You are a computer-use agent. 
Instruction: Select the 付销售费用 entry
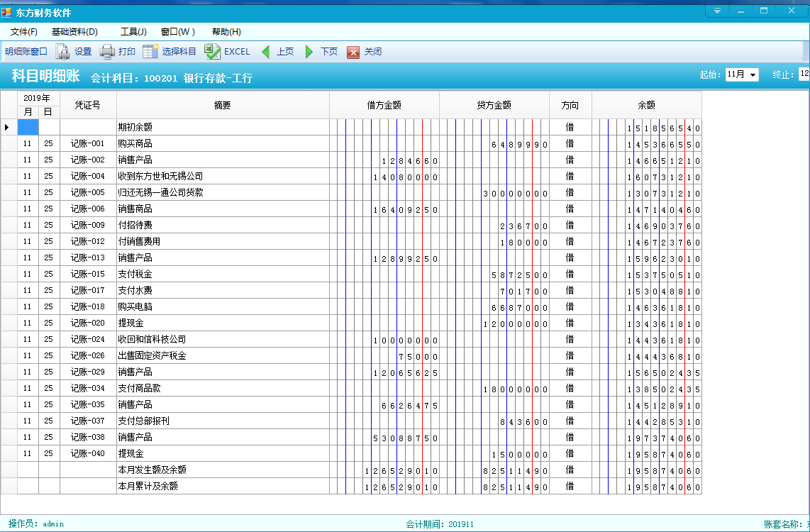(x=223, y=242)
